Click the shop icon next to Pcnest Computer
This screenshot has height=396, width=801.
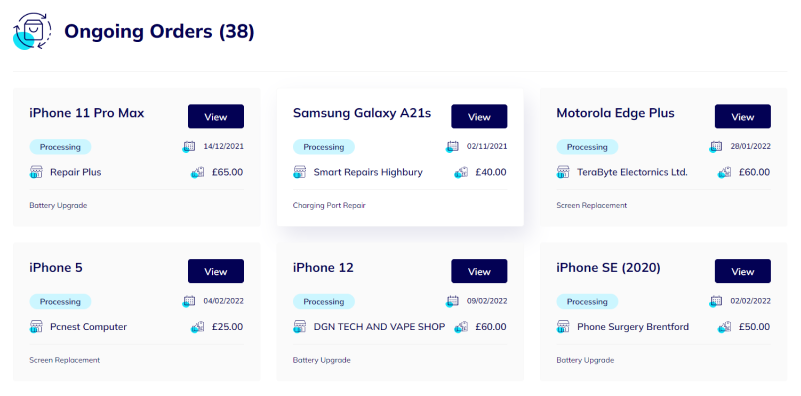click(36, 327)
